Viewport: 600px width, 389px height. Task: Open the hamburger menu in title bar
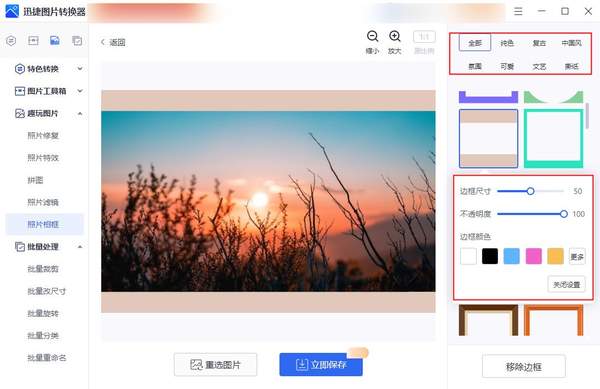pos(518,11)
